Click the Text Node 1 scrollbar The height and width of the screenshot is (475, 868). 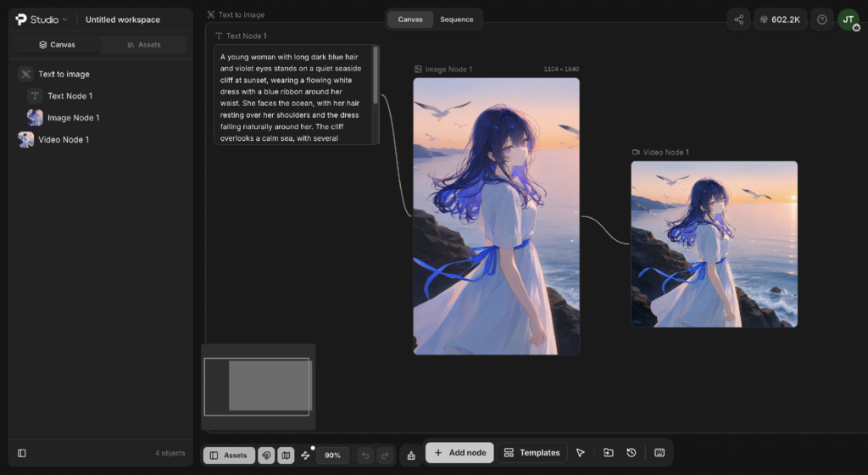[x=376, y=75]
